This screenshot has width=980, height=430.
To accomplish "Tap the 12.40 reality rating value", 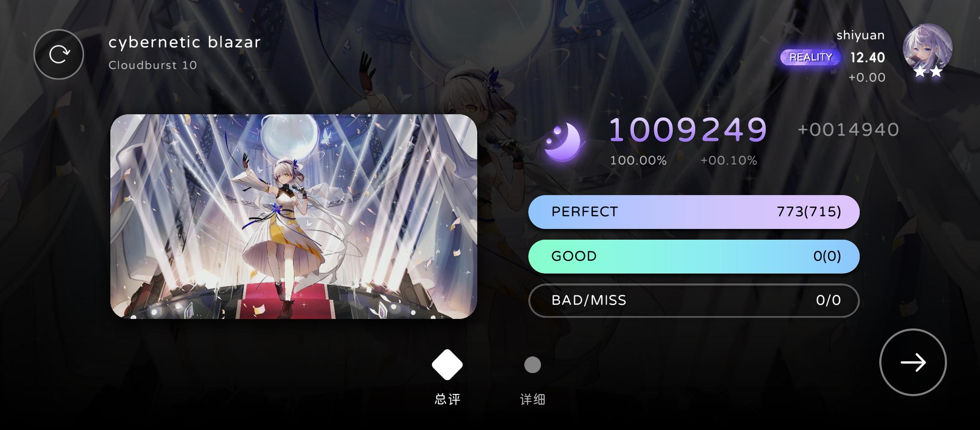I will coord(868,58).
